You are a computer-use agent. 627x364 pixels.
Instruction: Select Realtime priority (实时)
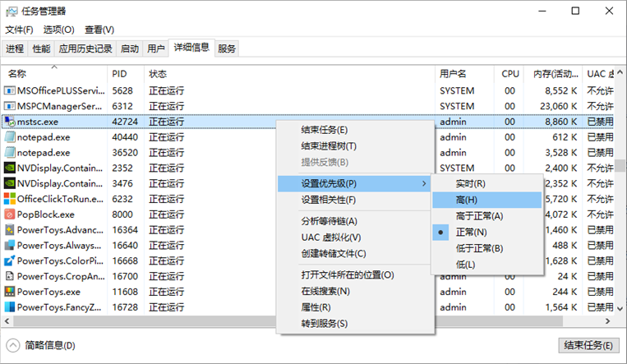pyautogui.click(x=487, y=183)
